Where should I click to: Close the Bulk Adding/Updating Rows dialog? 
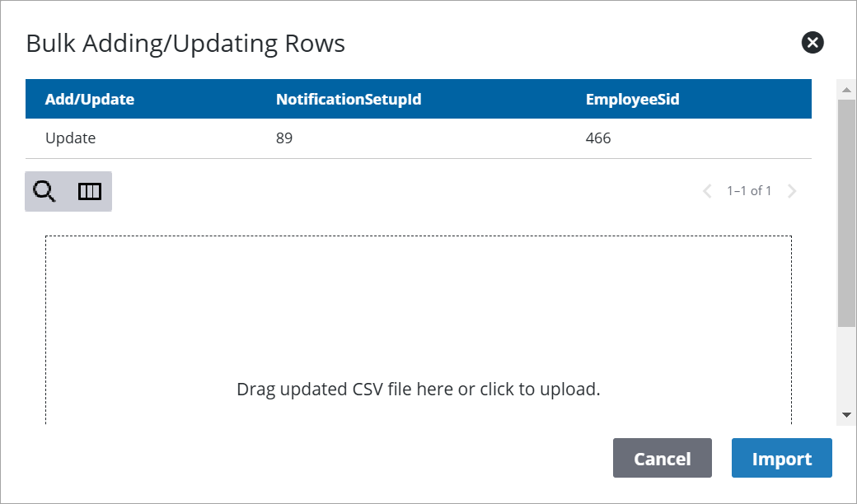tap(813, 43)
